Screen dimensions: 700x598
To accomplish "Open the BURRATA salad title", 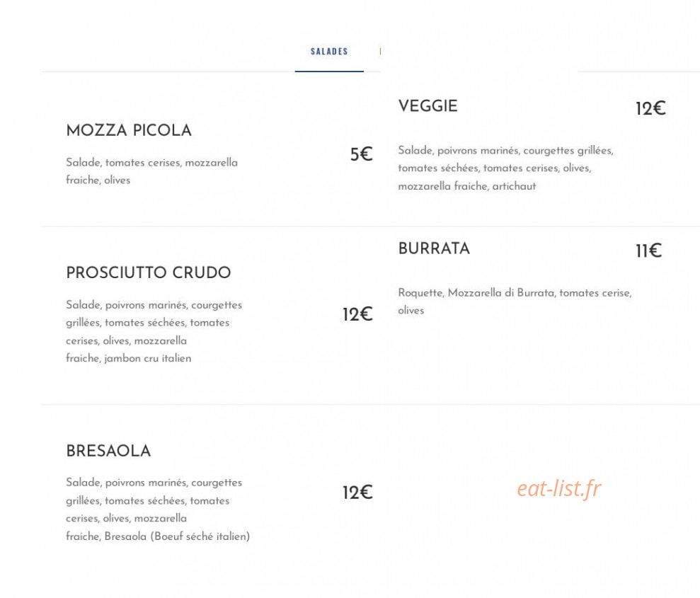I will [434, 248].
